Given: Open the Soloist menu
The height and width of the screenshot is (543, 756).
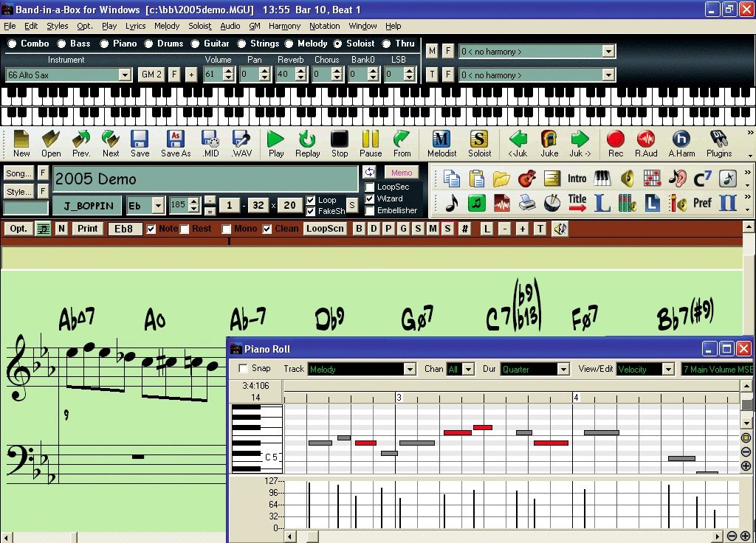Looking at the screenshot, I should pos(199,26).
